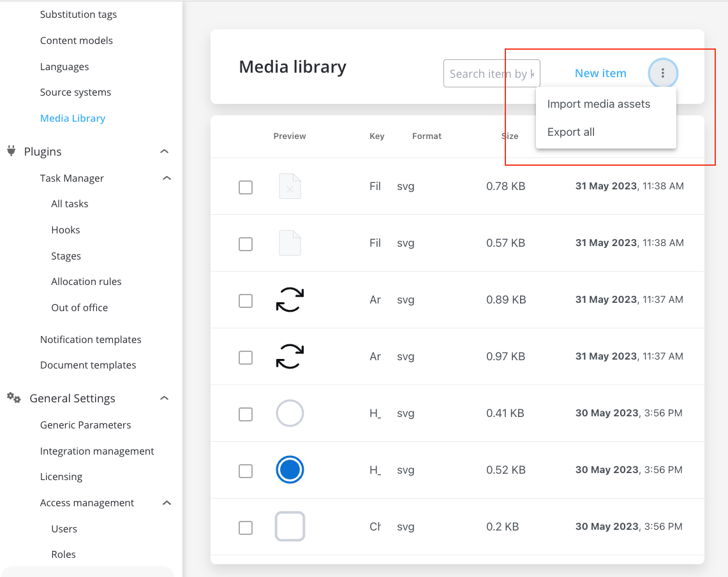Open Document templates in sidebar
This screenshot has width=728, height=577.
[x=88, y=365]
